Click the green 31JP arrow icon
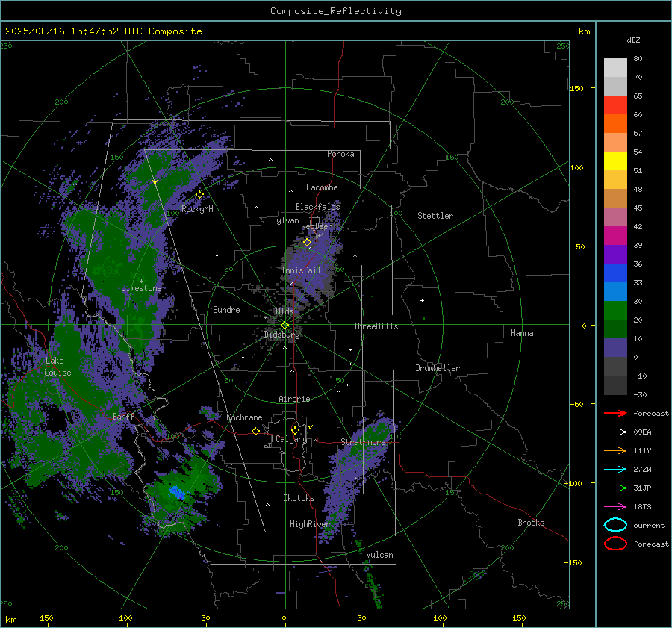Screen dimensions: 672x628 pyautogui.click(x=615, y=488)
